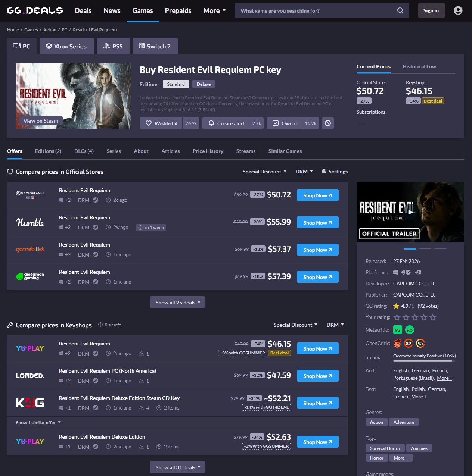This screenshot has width=472, height=476.
Task: Click the K4G store logo
Action: click(30, 403)
